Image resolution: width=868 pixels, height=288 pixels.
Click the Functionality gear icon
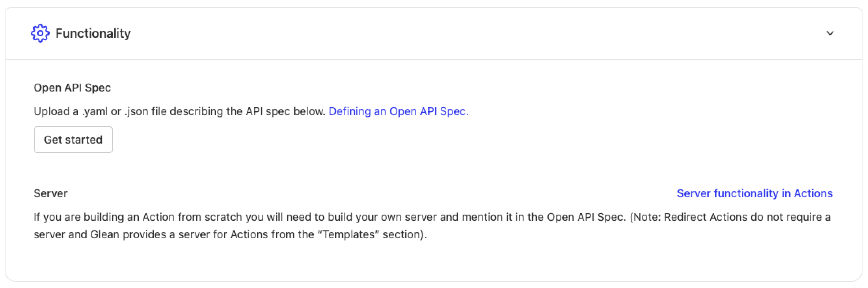click(40, 34)
